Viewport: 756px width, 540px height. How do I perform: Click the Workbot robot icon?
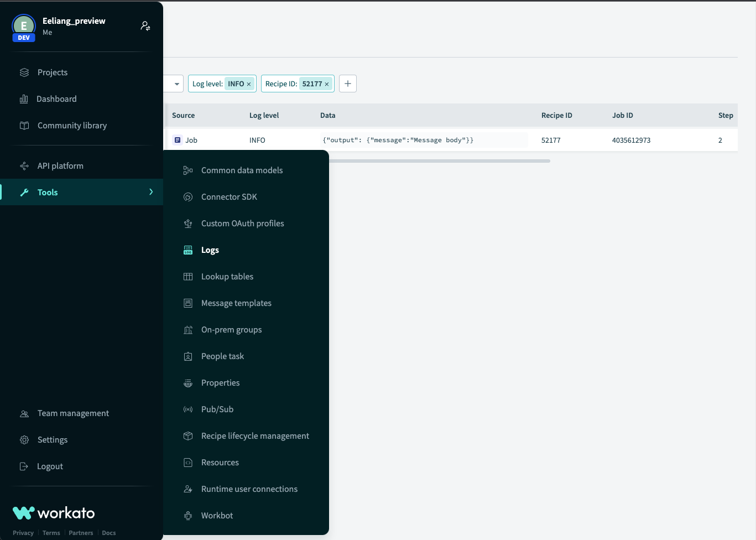pyautogui.click(x=188, y=516)
